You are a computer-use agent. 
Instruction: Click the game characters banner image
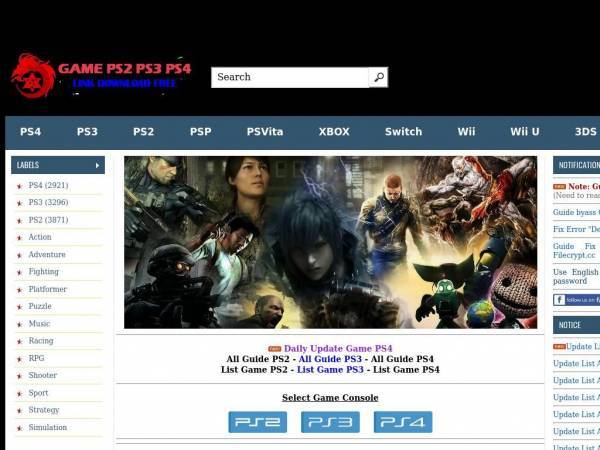pos(330,242)
